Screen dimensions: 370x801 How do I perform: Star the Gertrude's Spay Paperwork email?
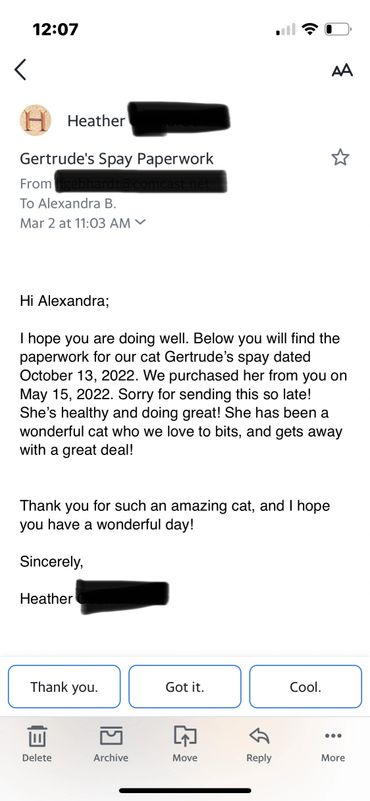pos(340,158)
